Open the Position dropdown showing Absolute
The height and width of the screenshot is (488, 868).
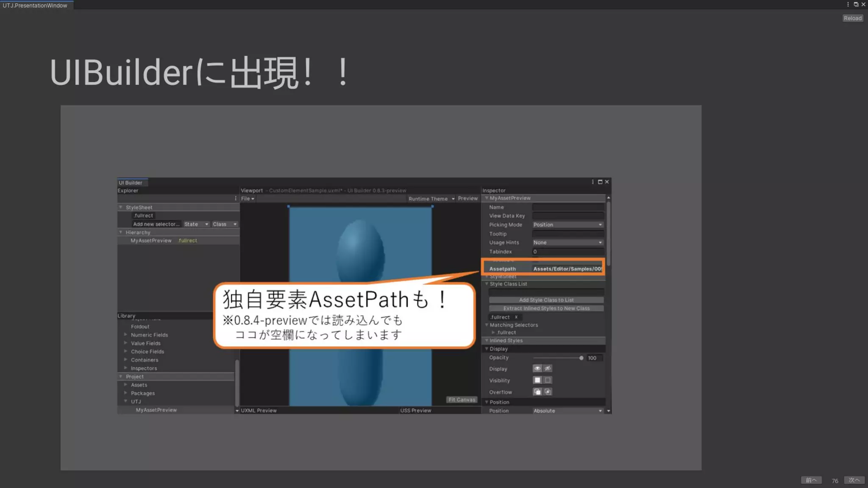point(568,411)
